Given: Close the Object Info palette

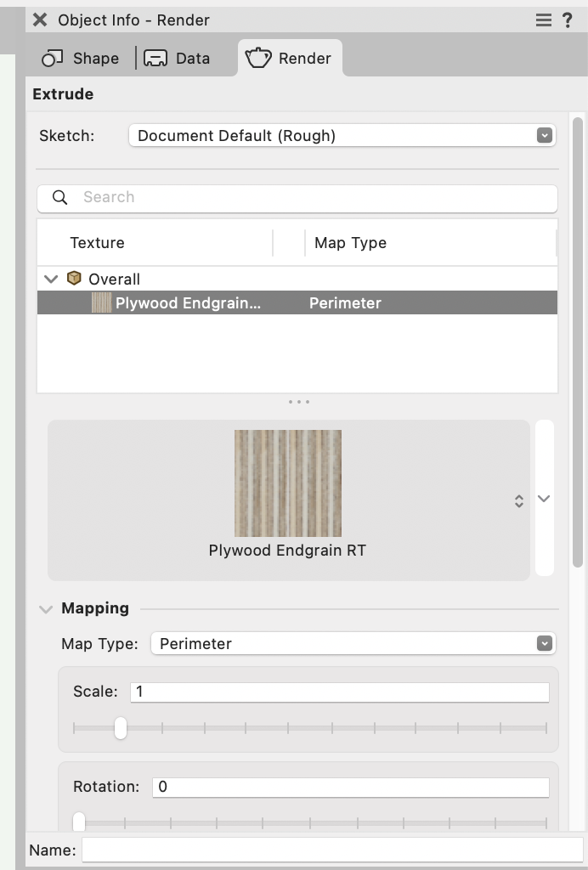Looking at the screenshot, I should [40, 20].
